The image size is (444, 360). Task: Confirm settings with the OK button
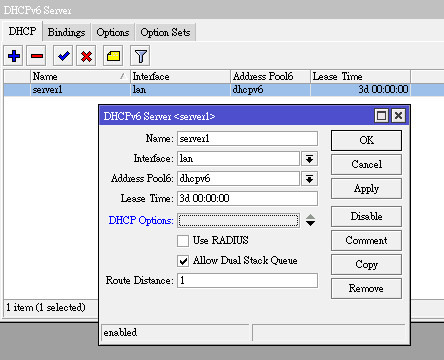[x=366, y=140]
